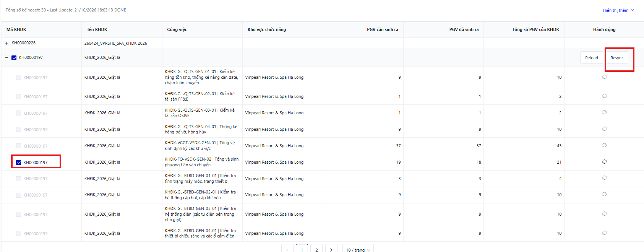Click sync icon for KHĐK-FO-VSDK-GEN-02 row

tap(604, 162)
